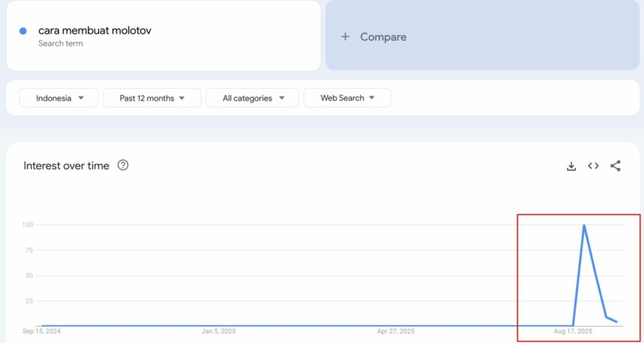The width and height of the screenshot is (644, 343).
Task: Click the 50 y-axis value
Action: (29, 276)
